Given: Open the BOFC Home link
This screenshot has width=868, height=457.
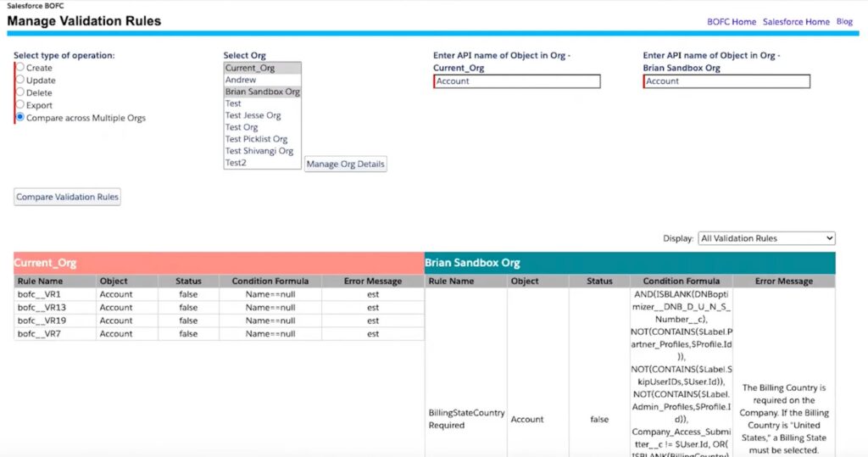Looking at the screenshot, I should click(x=732, y=21).
